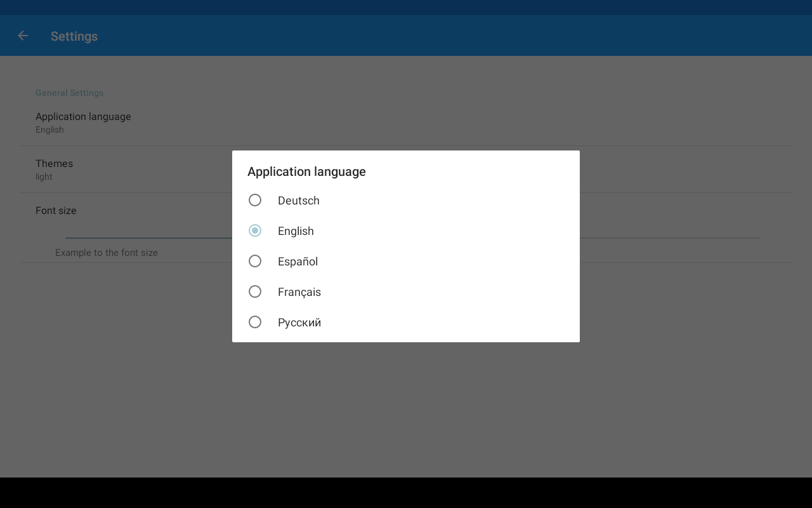Screen dimensions: 812x508
Task: Select the English radio button
Action: click(x=255, y=231)
